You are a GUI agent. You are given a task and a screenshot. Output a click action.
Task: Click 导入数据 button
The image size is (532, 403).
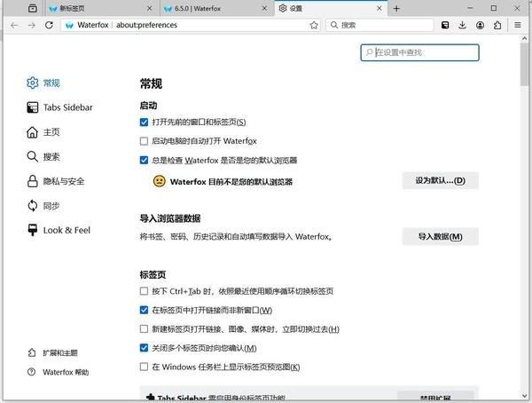click(441, 236)
